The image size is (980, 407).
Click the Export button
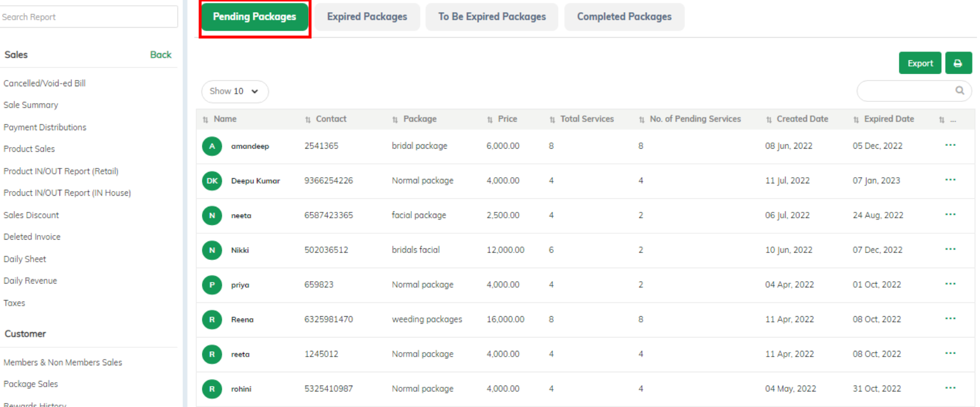(920, 63)
